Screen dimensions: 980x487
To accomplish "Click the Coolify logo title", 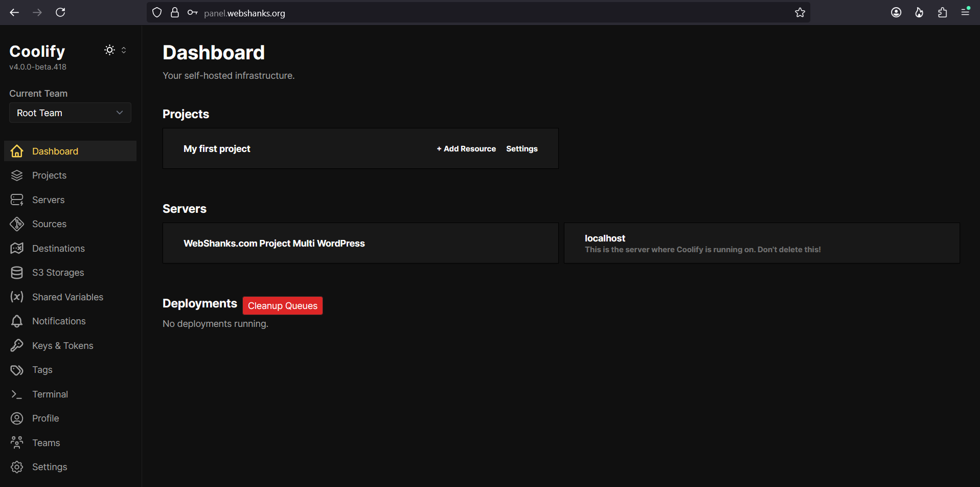I will (x=37, y=51).
